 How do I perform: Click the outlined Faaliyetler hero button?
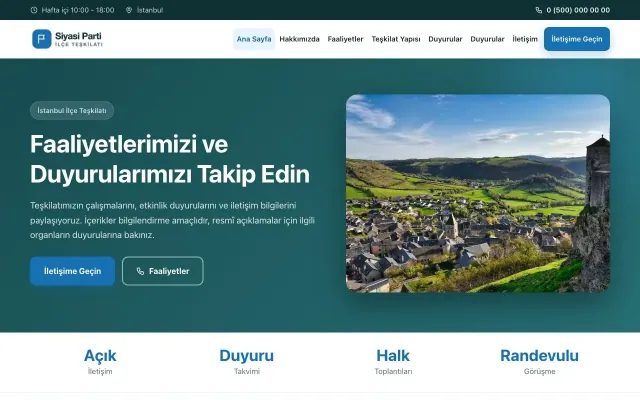coord(162,271)
